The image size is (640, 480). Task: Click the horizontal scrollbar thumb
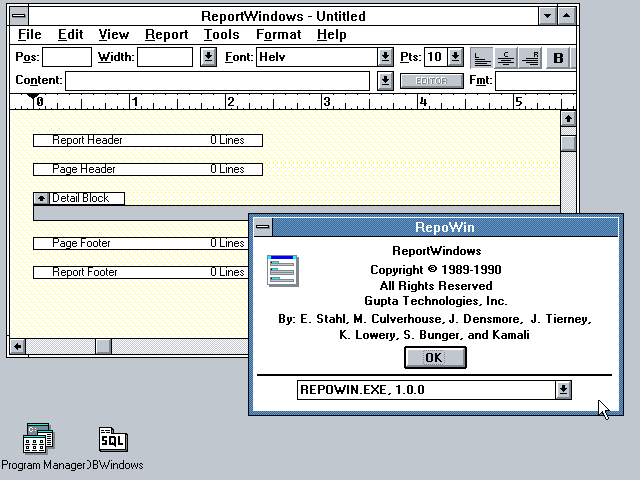click(103, 347)
